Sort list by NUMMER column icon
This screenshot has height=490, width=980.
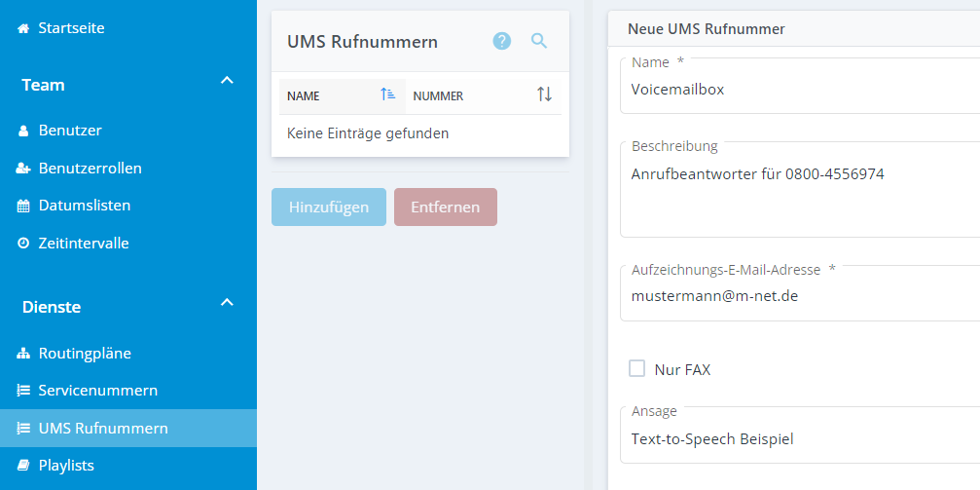[x=544, y=94]
